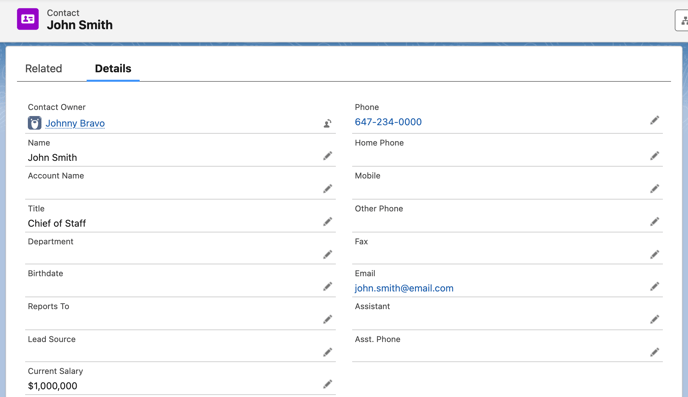
Task: Click the Fax edit pencil icon
Action: (x=654, y=254)
